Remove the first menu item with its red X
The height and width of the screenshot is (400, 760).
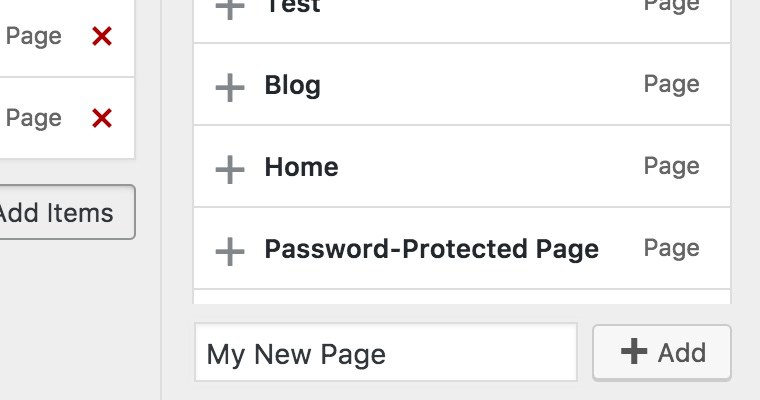pos(102,37)
